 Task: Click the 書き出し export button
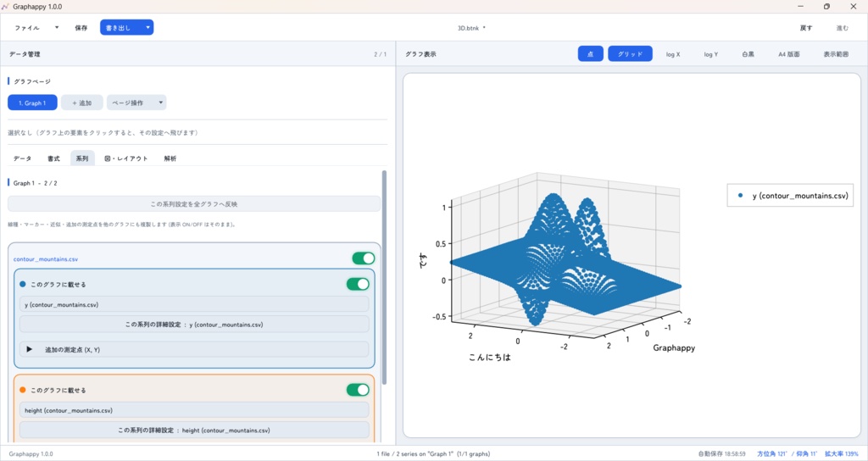pyautogui.click(x=119, y=28)
